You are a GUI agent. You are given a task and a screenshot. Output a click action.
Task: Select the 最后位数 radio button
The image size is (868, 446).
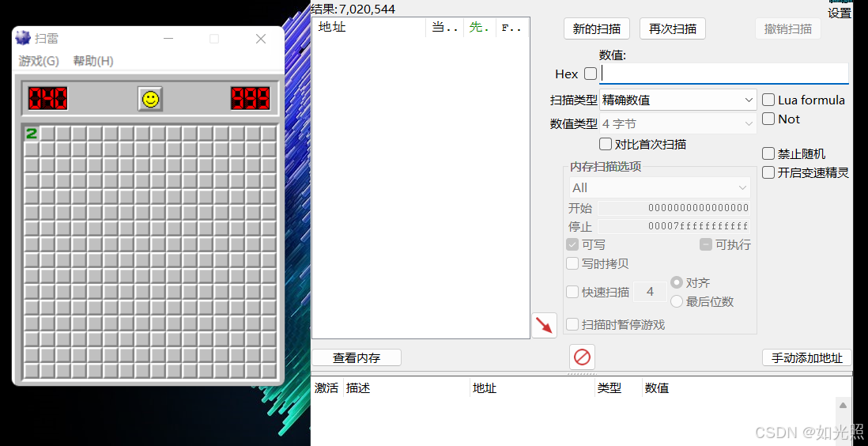677,301
